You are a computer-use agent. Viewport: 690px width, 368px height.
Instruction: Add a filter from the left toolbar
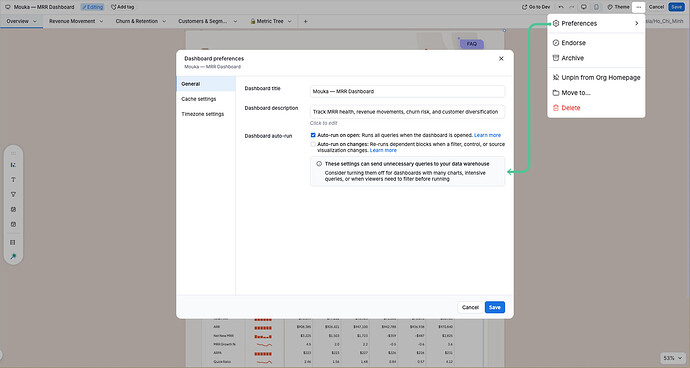[x=13, y=195]
